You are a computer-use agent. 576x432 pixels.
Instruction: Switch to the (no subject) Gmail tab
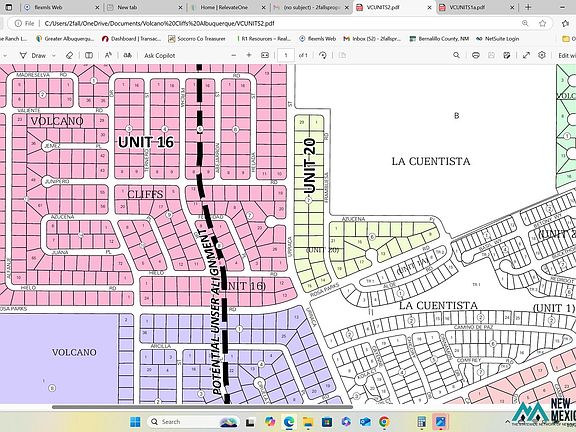click(x=311, y=7)
